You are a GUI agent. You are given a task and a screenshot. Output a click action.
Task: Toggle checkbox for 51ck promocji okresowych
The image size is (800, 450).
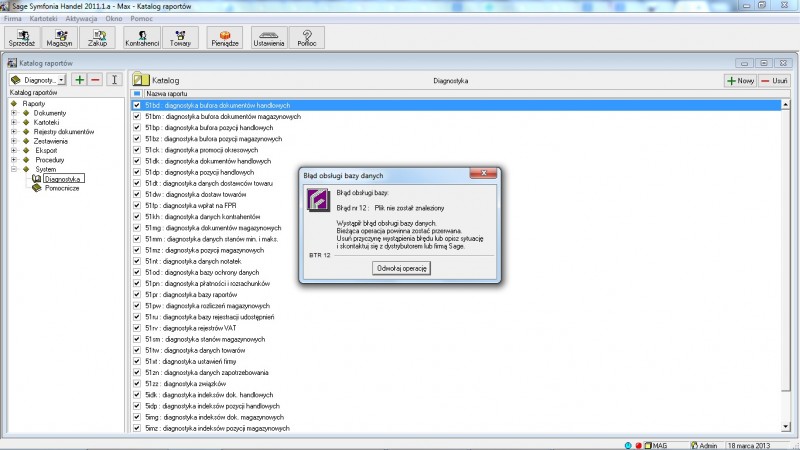[x=137, y=150]
